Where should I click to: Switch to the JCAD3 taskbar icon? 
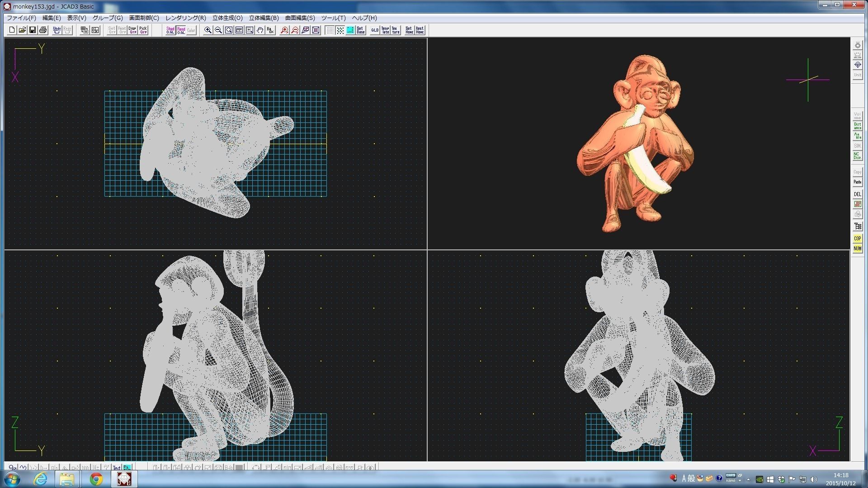coord(124,479)
